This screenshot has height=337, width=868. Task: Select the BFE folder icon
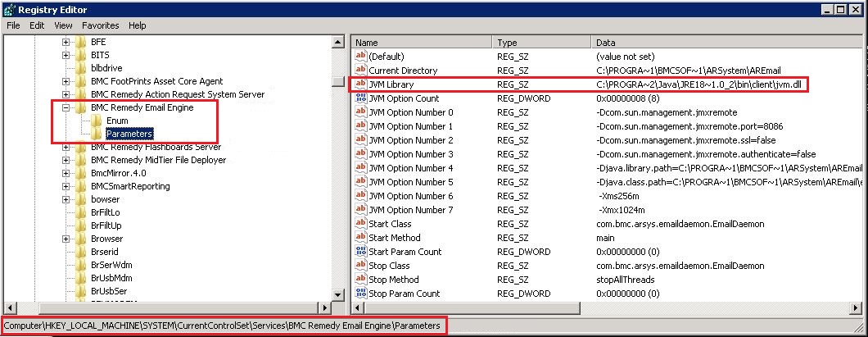tap(81, 42)
